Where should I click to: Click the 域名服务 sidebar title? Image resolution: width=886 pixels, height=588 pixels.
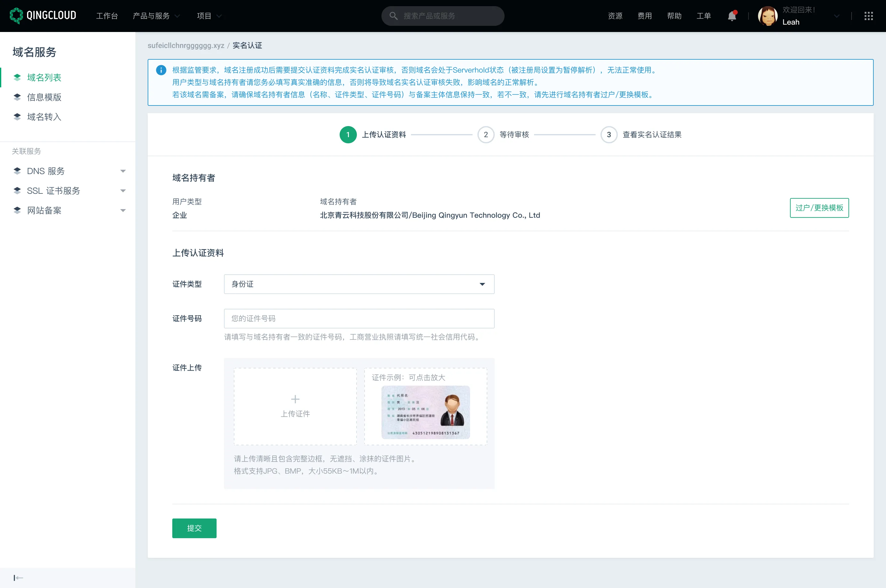(x=34, y=52)
